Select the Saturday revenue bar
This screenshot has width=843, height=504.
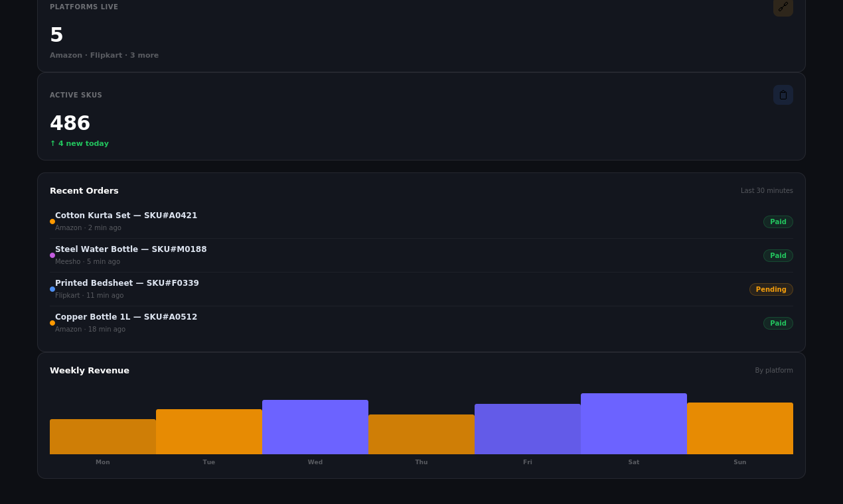634,424
